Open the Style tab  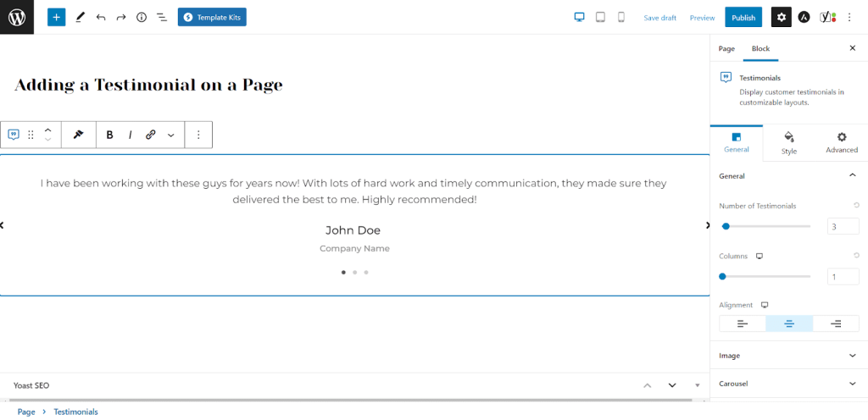point(789,143)
